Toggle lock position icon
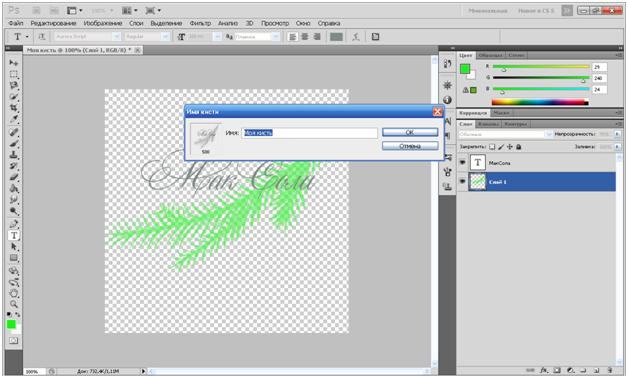Image resolution: width=628 pixels, height=376 pixels. click(510, 147)
